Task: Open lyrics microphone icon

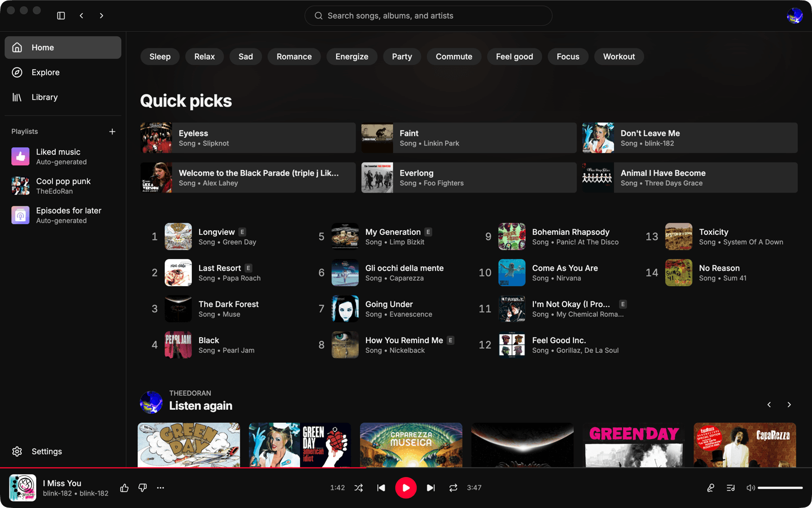Action: click(710, 488)
